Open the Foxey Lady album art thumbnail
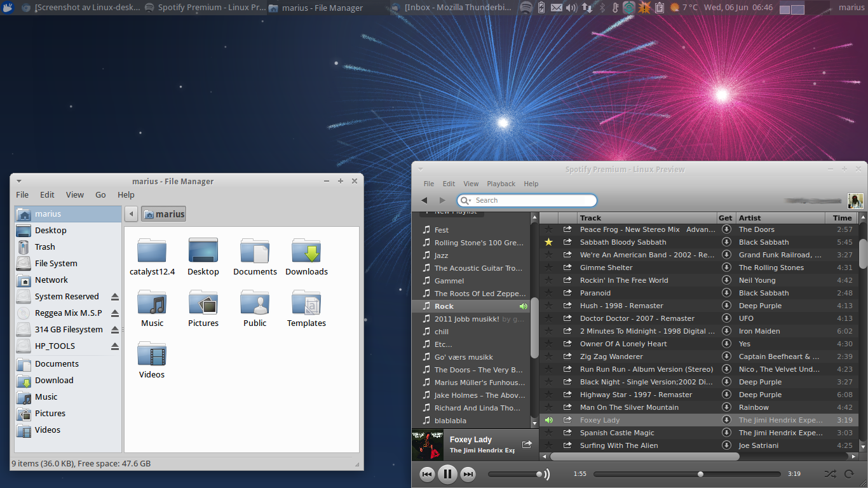The width and height of the screenshot is (868, 488). [x=428, y=445]
